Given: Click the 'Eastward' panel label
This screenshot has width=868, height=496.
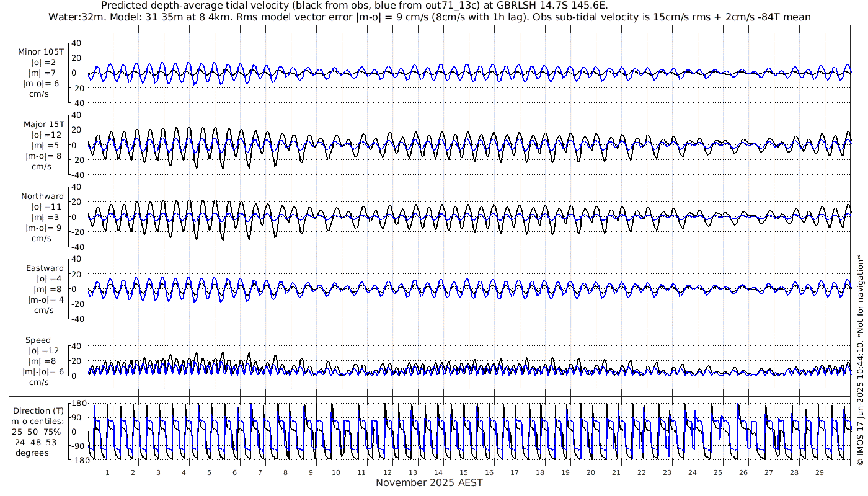Looking at the screenshot, I should click(45, 268).
